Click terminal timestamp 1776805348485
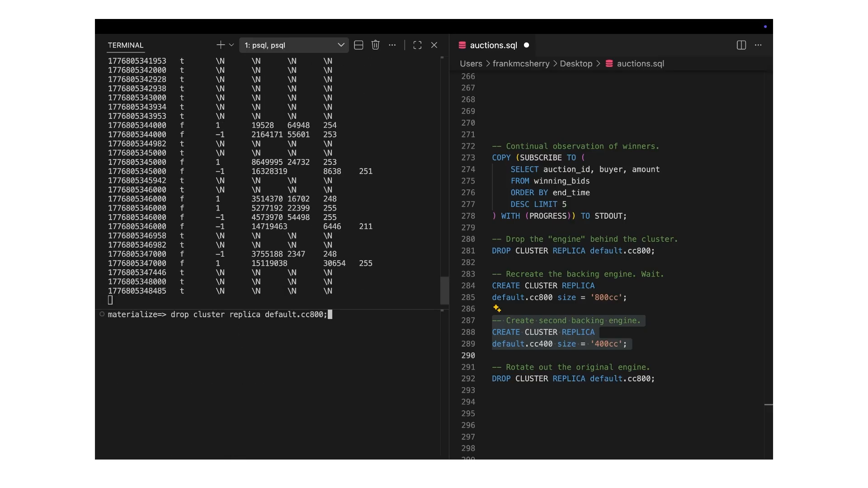This screenshot has width=868, height=488. tap(137, 291)
